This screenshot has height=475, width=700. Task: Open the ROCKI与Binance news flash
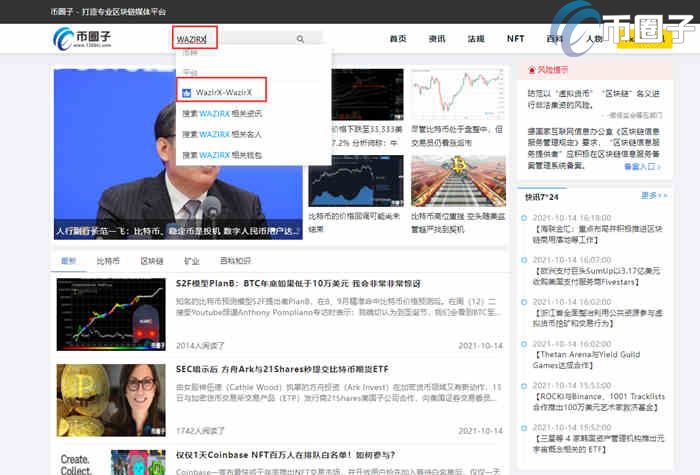599,402
